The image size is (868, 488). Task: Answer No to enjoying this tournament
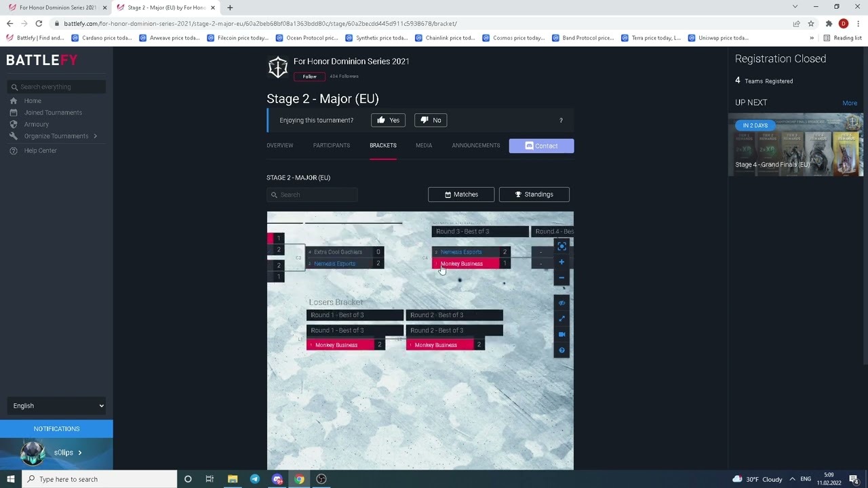point(431,121)
